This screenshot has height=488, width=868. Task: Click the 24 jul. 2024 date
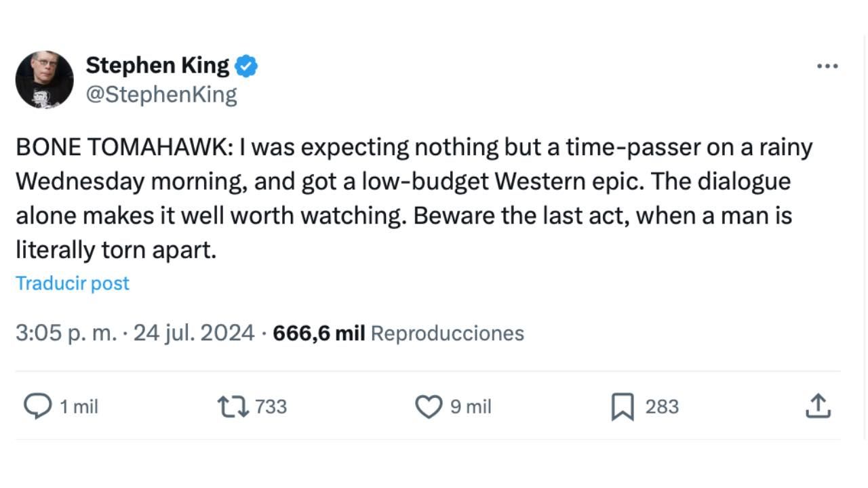(x=194, y=333)
